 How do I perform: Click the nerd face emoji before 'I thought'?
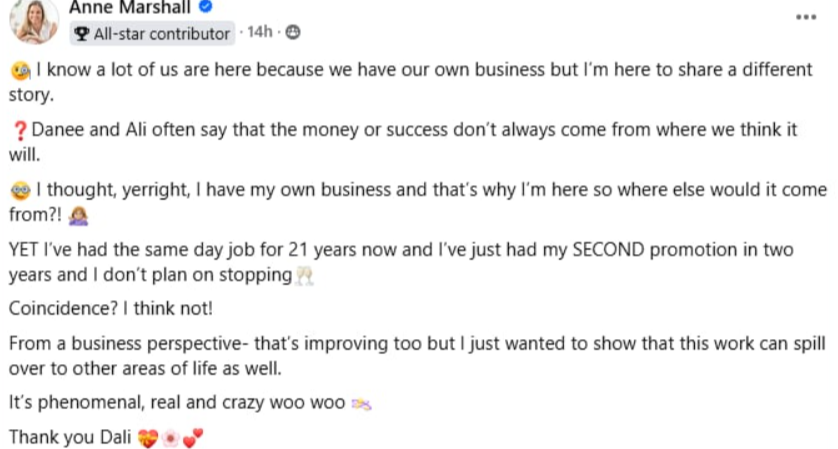tap(19, 189)
